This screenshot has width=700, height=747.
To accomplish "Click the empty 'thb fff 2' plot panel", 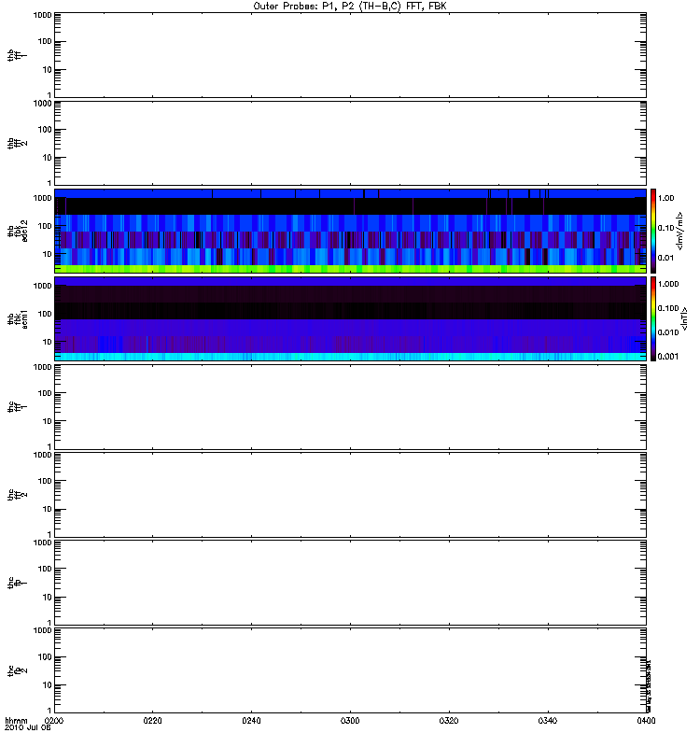I will pyautogui.click(x=350, y=144).
